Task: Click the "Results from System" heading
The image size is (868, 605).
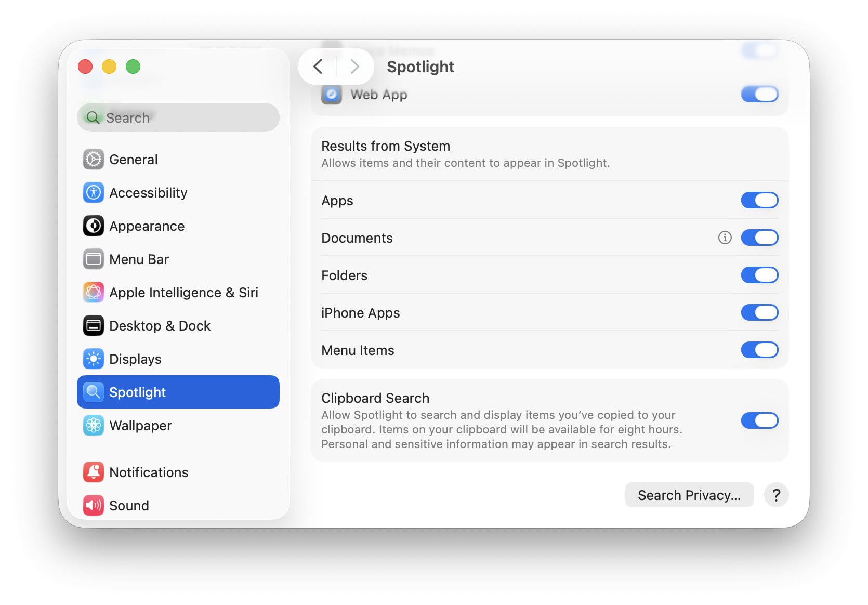Action: [x=386, y=146]
